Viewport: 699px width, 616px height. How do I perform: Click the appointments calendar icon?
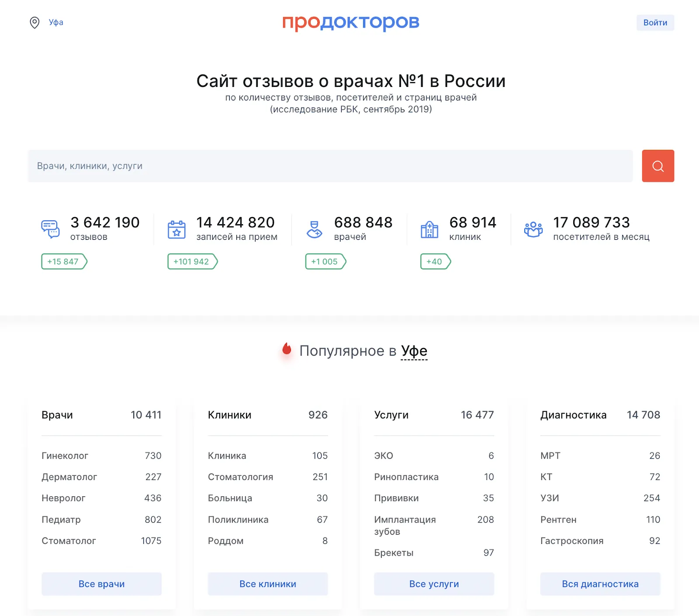(x=176, y=229)
